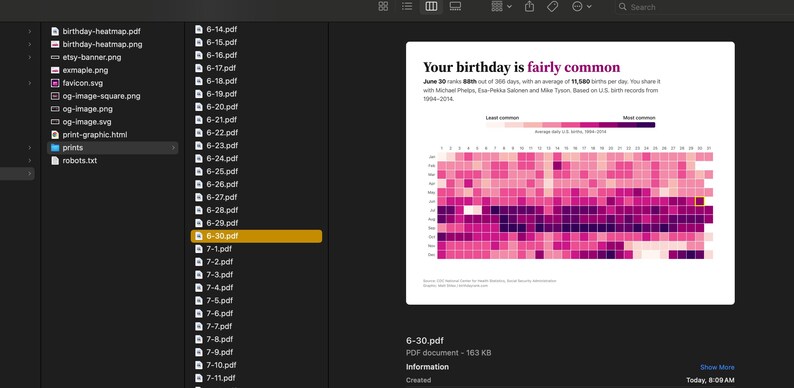Viewport: 794px width, 388px height.
Task: Click the highlighted 6-30.pdf row
Action: pyautogui.click(x=256, y=236)
